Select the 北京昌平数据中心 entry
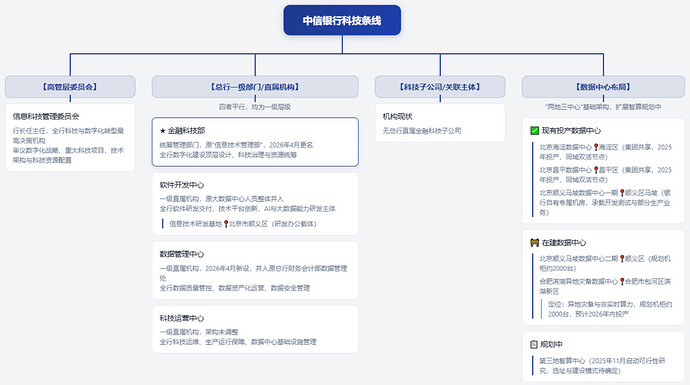The image size is (690, 385). pyautogui.click(x=606, y=175)
